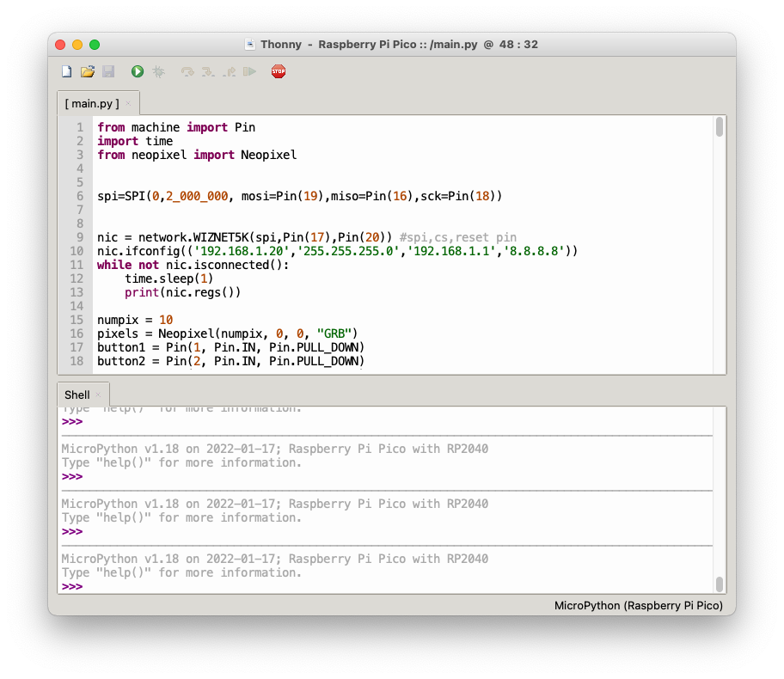This screenshot has width=784, height=679.
Task: Click the 'button2 = Pin(2' line
Action: click(231, 361)
